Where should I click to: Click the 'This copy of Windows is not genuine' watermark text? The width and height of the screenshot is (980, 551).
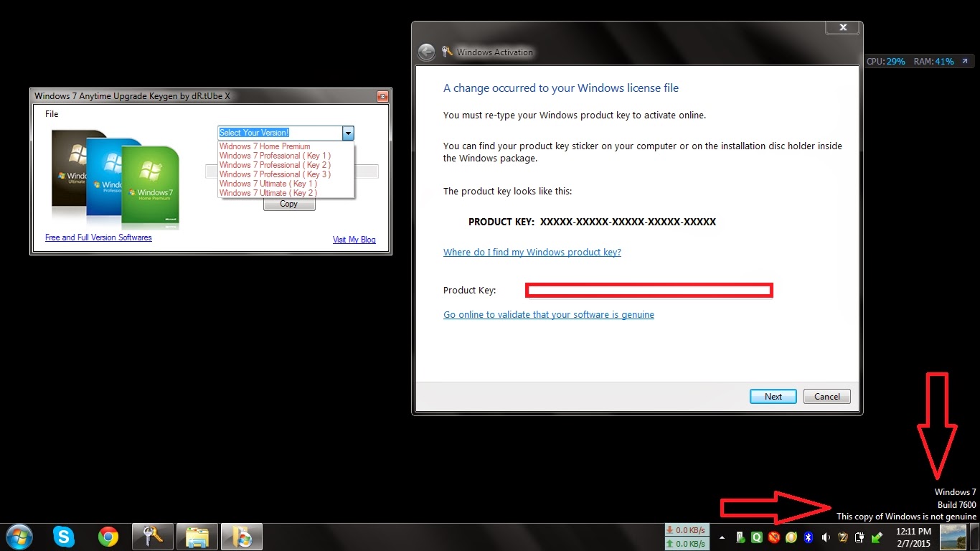coord(906,517)
